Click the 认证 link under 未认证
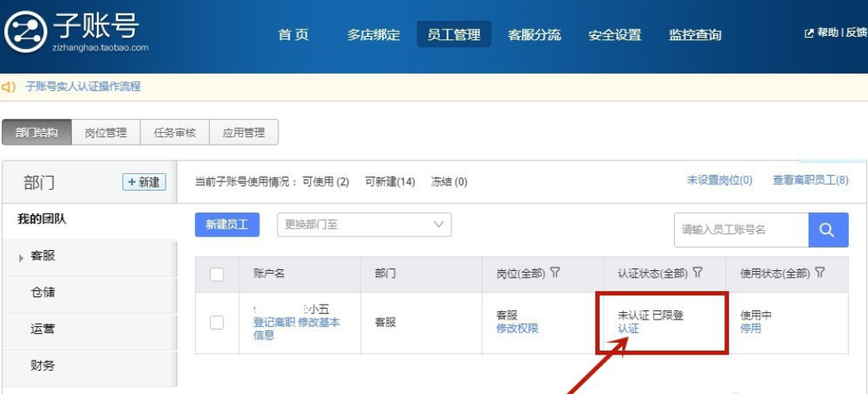This screenshot has width=868, height=394. coord(628,328)
